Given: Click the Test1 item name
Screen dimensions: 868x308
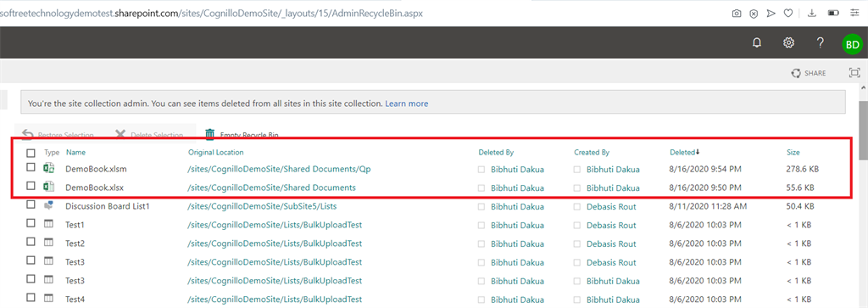Looking at the screenshot, I should click(x=75, y=226).
